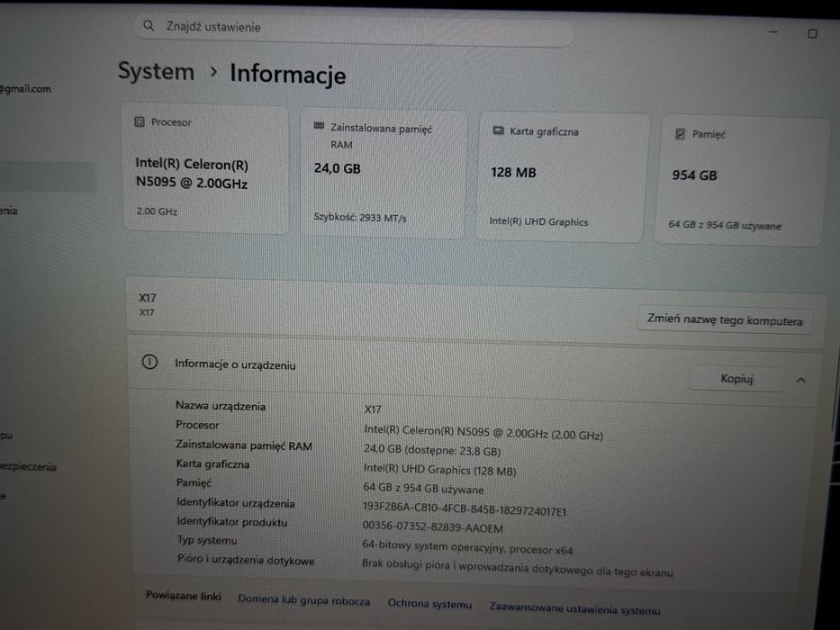
Task: Click '64 GB z 954 GB używane' in card
Action: 724,225
